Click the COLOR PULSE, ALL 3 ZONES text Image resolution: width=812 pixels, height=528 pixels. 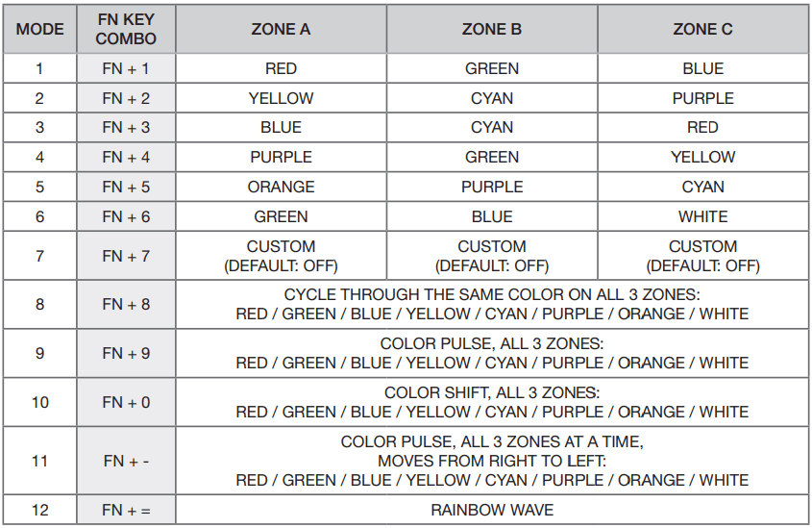[491, 343]
